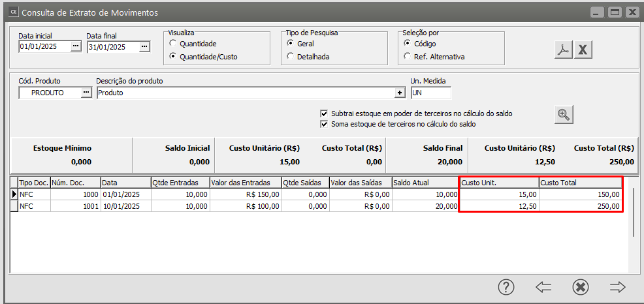
Task: Go to next record with right arrow
Action: [617, 287]
